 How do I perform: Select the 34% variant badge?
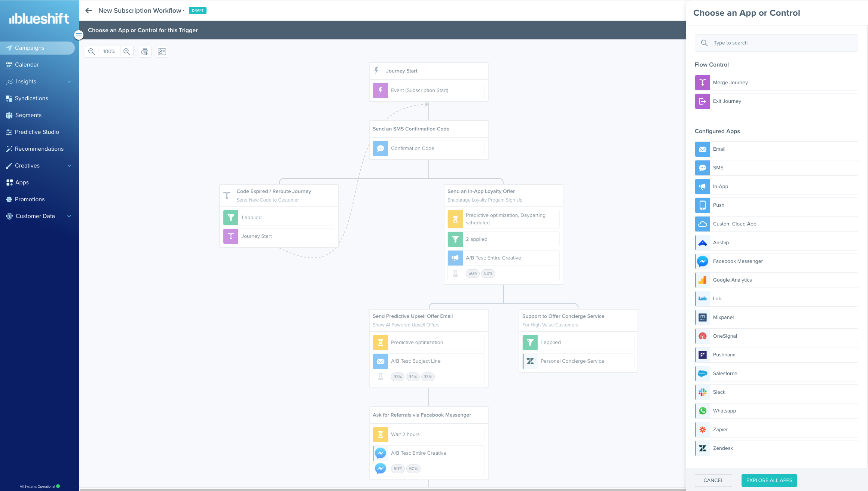point(413,377)
